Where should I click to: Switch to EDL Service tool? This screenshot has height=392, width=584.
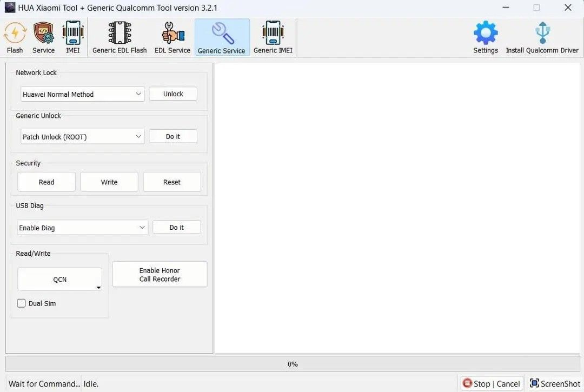coord(172,38)
